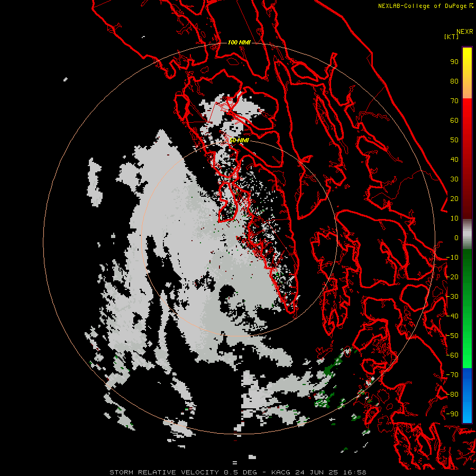This screenshot has width=476, height=476.
Task: Click the -90 value on the velocity scale
Action: pyautogui.click(x=452, y=414)
